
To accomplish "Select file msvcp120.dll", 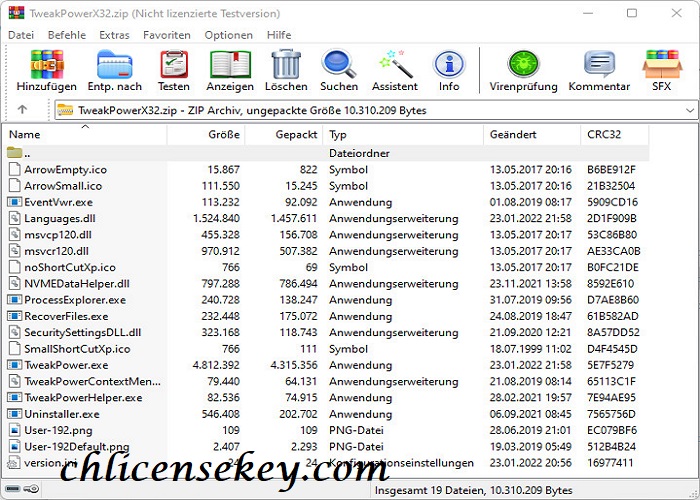I will (56, 234).
